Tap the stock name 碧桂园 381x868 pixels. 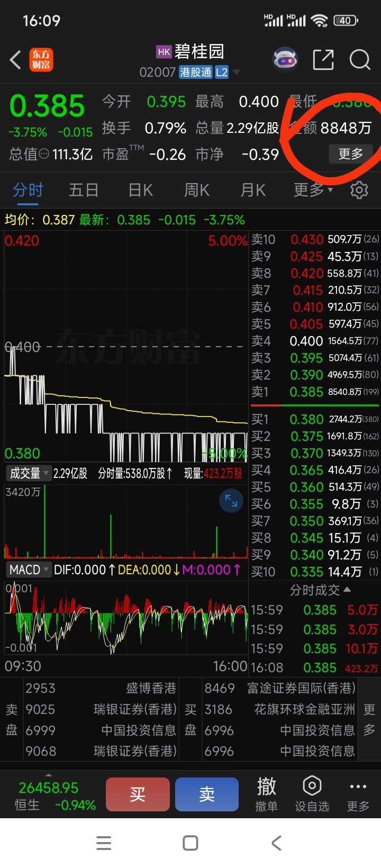[199, 51]
